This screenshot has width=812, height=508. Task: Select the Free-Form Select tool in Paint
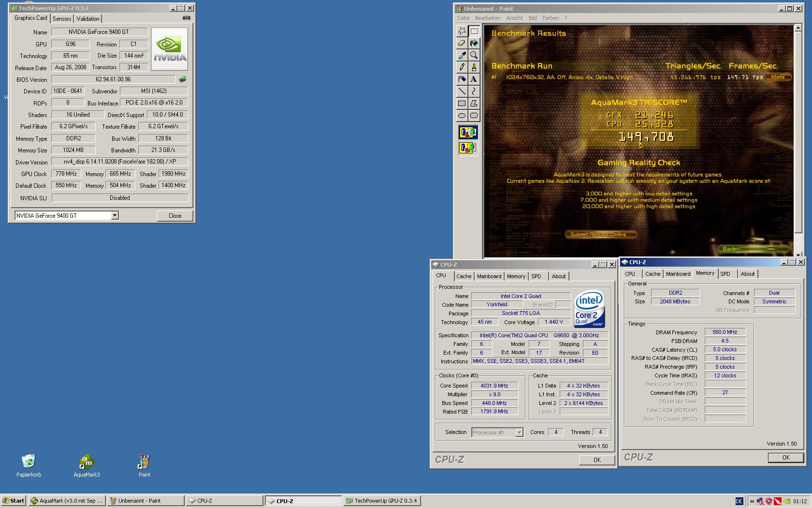pyautogui.click(x=462, y=31)
